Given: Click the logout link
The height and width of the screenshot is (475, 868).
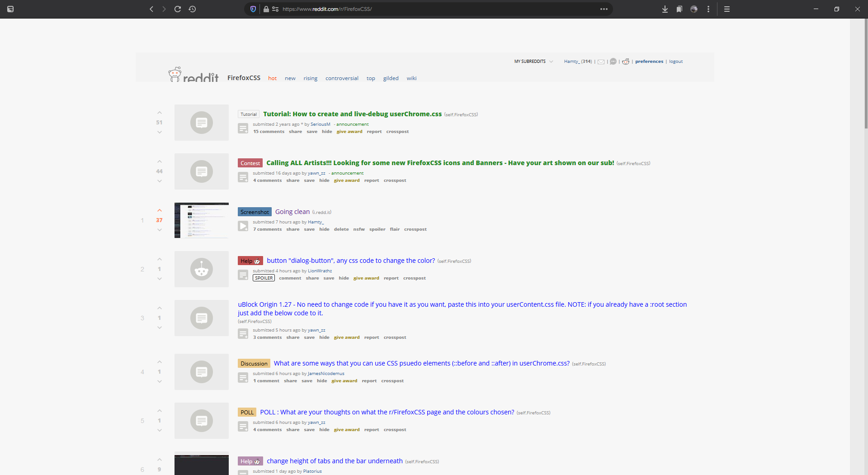Looking at the screenshot, I should (676, 62).
